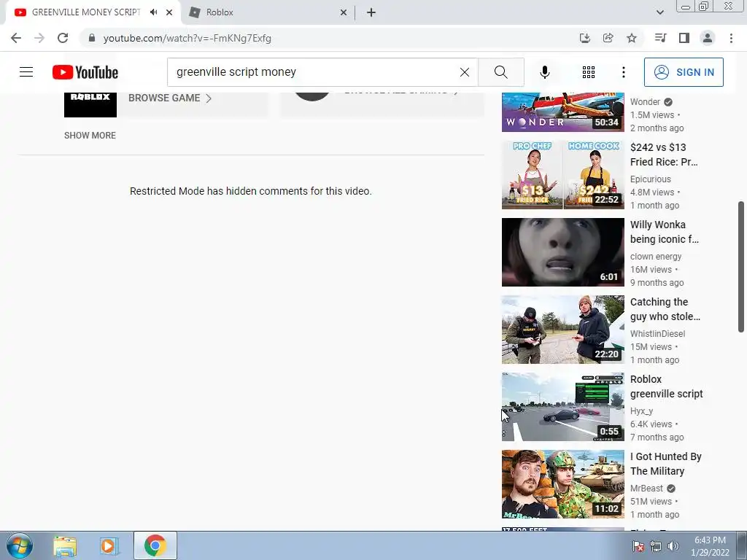Close the GREENVILLE MONEY SCRIPT tab
The width and height of the screenshot is (747, 560).
pos(169,12)
